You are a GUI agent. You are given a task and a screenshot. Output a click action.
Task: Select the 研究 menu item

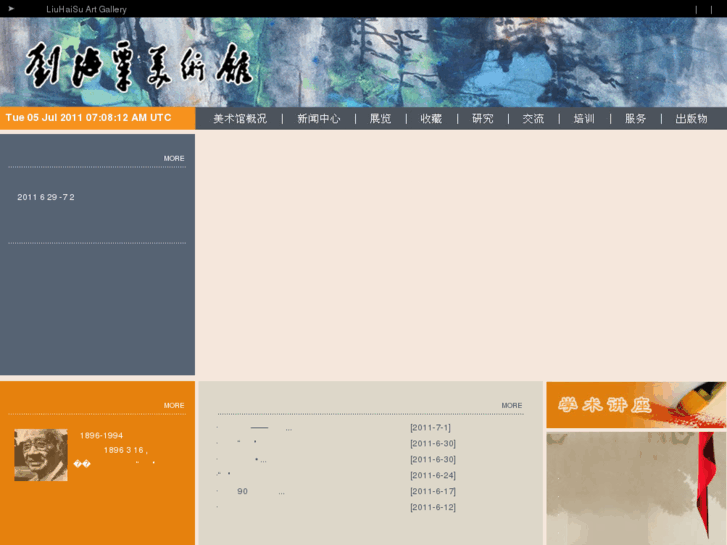[x=483, y=119]
